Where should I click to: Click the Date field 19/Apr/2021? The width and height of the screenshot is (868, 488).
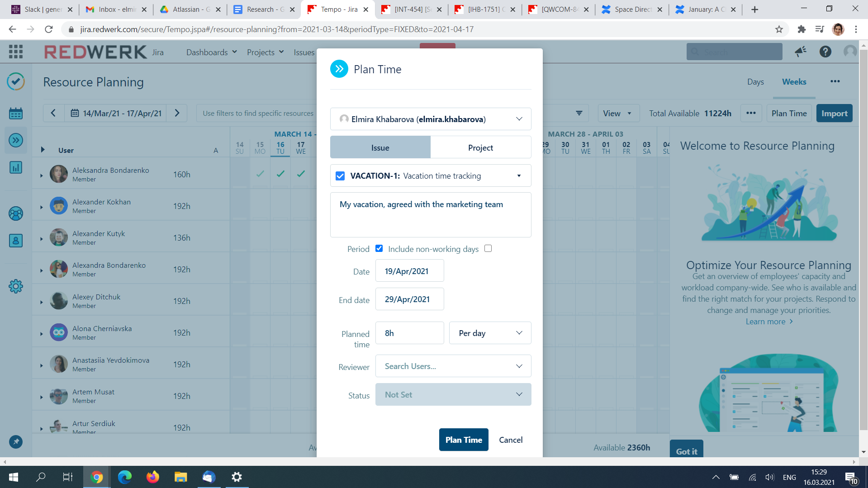[409, 271]
